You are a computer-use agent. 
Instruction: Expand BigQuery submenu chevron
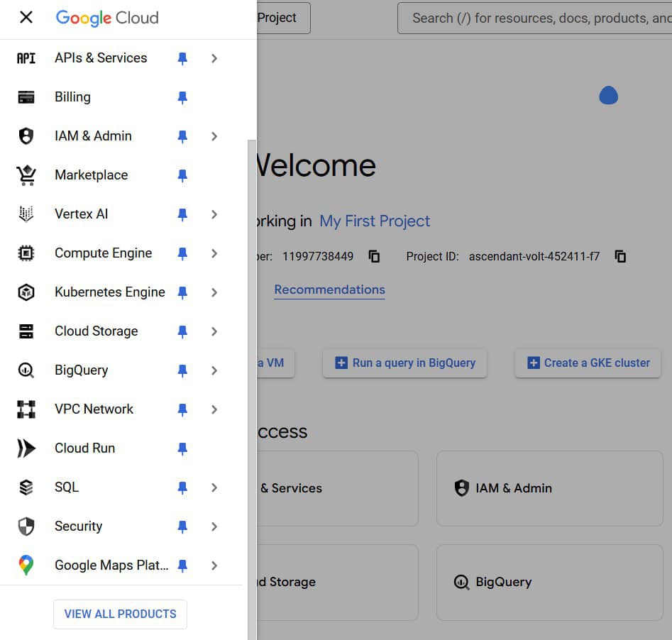point(214,370)
